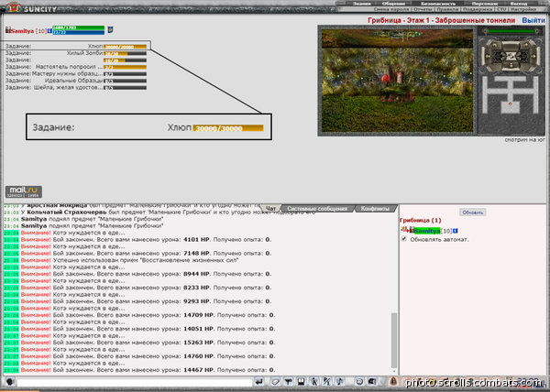Open the Общение menu
Viewport: 550px width, 392px height.
(x=393, y=4)
